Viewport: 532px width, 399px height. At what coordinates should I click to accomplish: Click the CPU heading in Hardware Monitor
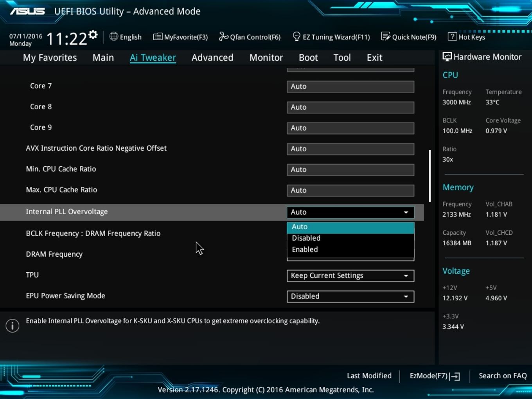(450, 75)
